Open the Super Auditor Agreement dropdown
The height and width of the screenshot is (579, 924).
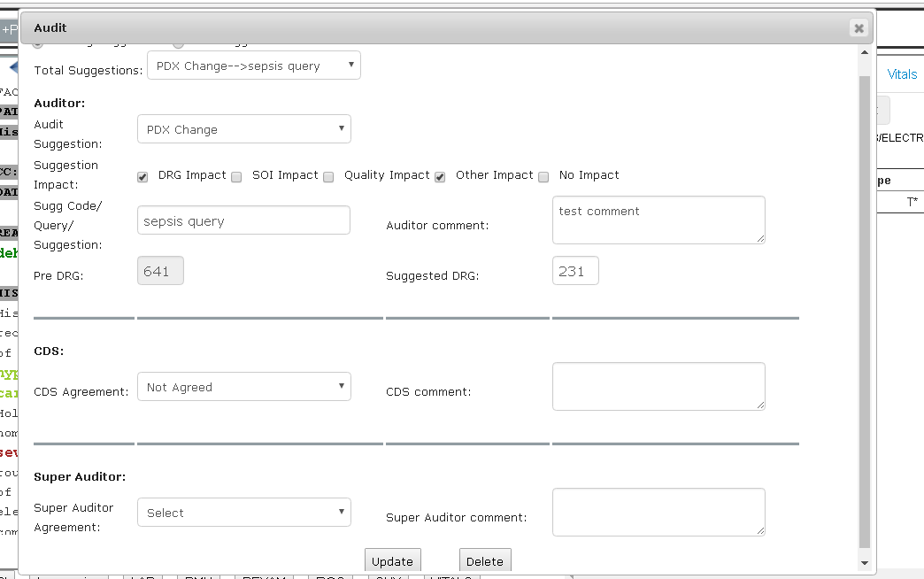243,512
